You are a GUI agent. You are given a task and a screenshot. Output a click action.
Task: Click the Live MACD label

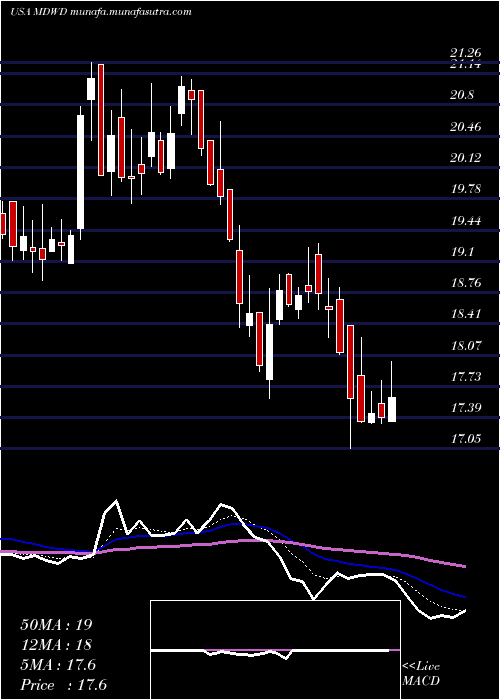point(421,674)
